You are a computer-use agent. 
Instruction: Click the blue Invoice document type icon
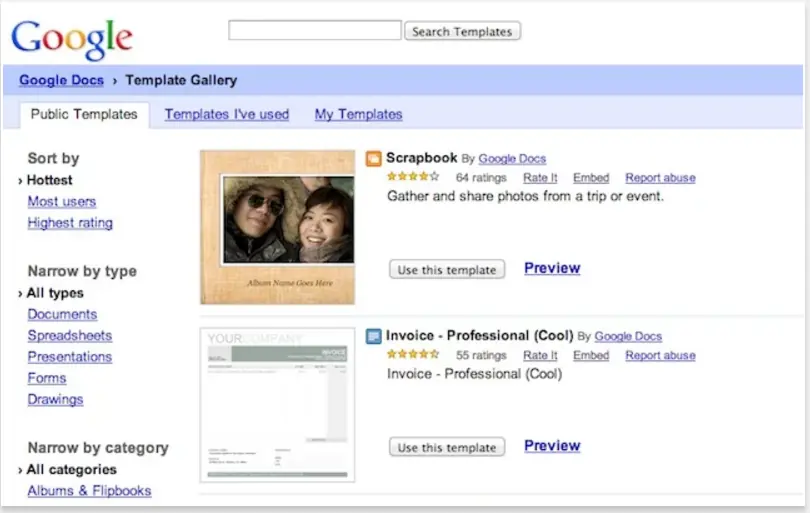(373, 336)
